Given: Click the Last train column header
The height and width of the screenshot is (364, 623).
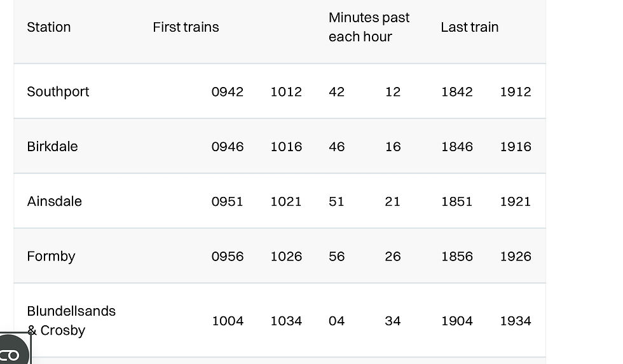Looking at the screenshot, I should 469,27.
